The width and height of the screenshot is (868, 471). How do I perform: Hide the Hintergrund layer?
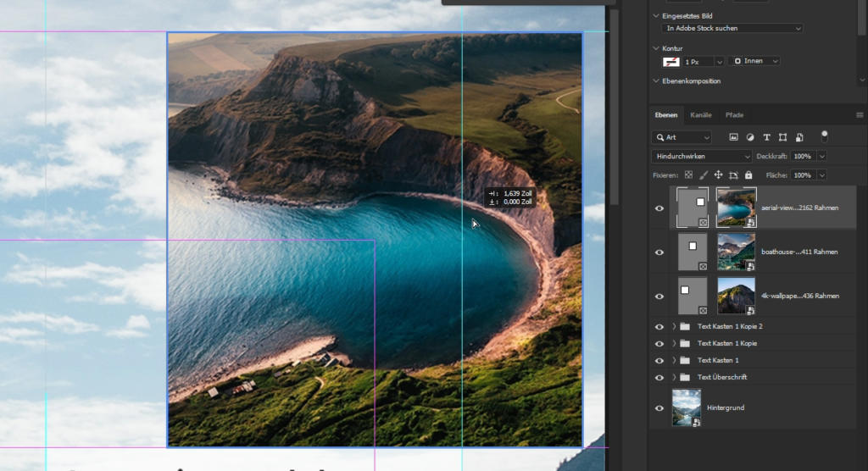tap(659, 408)
